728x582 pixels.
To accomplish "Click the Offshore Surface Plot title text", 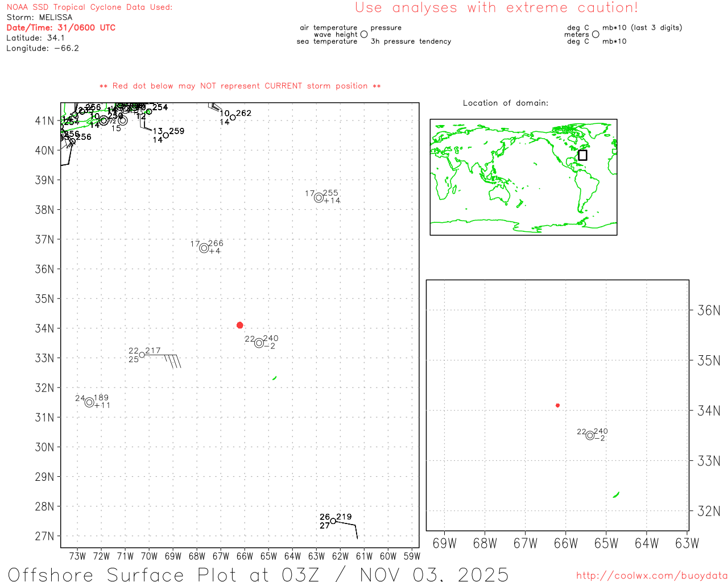I will coord(258,574).
